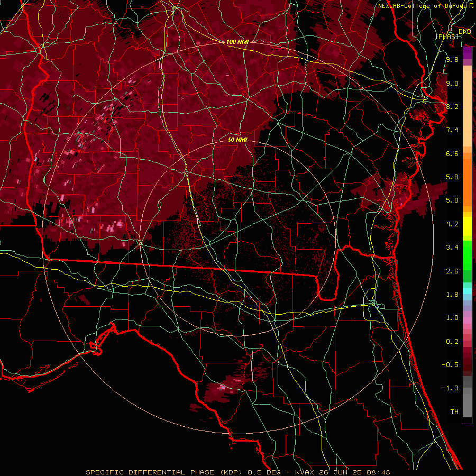Pick the cyan color bar segment
The height and width of the screenshot is (476, 476).
click(467, 291)
